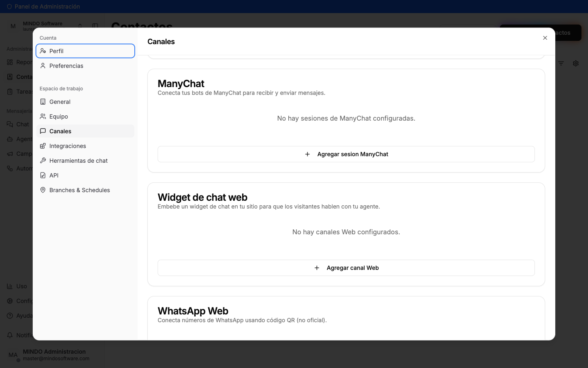
Task: Open the Equipo settings section
Action: click(85, 117)
